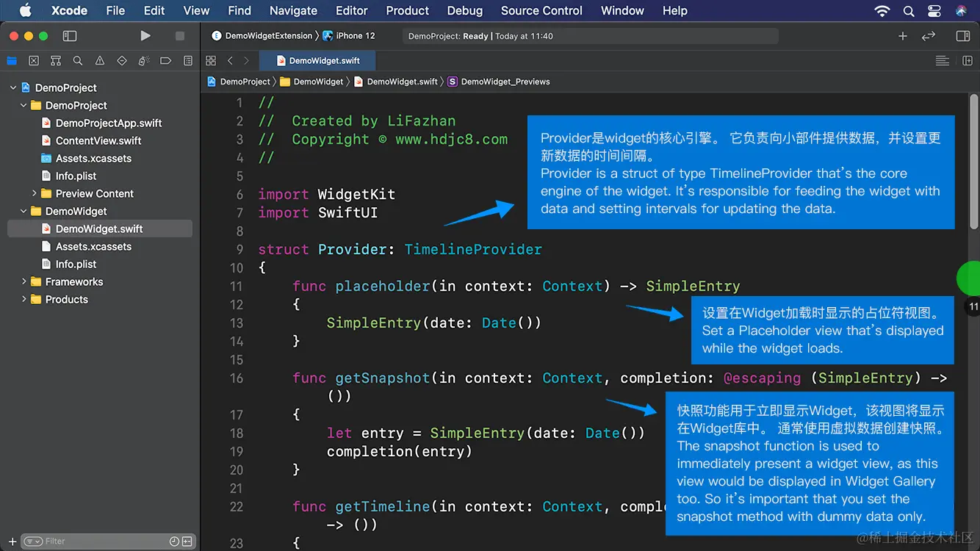980x551 pixels.
Task: Go forward in editor history
Action: [246, 61]
